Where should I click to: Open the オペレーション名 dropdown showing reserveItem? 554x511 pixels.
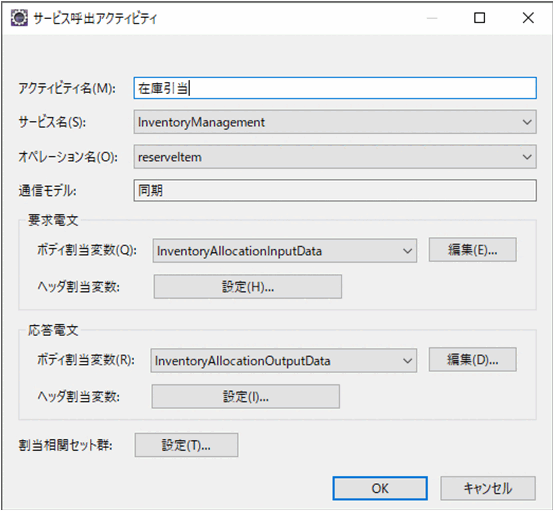coord(335,157)
